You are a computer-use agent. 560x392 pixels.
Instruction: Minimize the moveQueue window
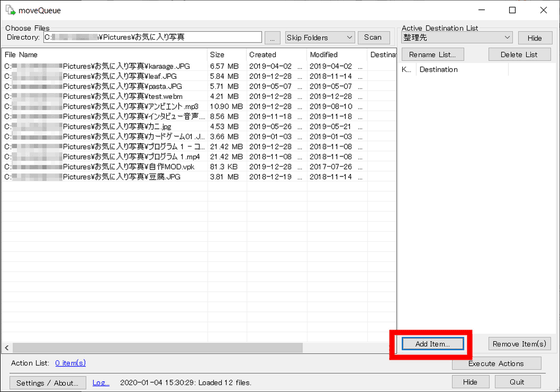coord(481,10)
